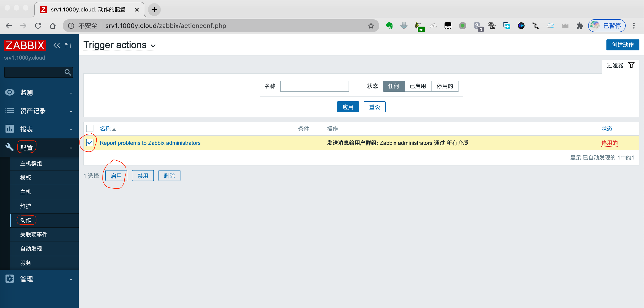This screenshot has height=308, width=644.
Task: Select the 资产记录 inventory list icon
Action: click(x=9, y=111)
